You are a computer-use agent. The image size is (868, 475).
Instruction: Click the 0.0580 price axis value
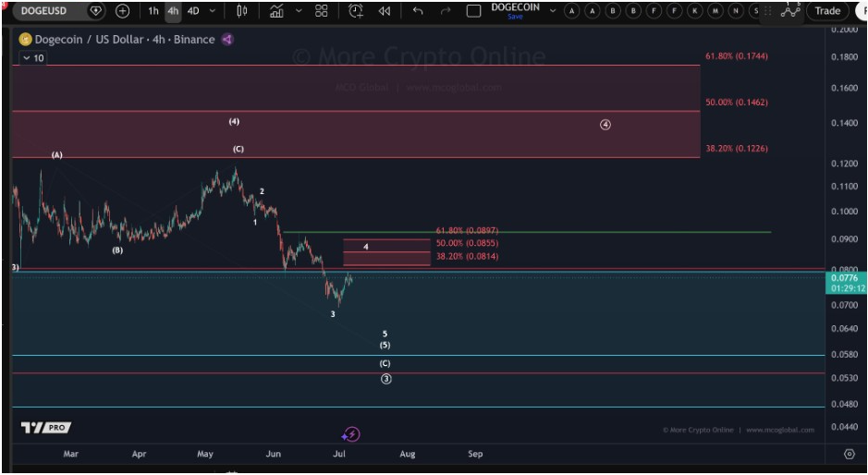tap(844, 354)
